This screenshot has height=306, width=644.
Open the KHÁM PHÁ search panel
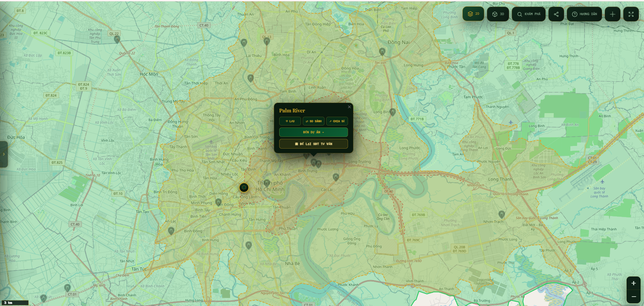click(529, 14)
